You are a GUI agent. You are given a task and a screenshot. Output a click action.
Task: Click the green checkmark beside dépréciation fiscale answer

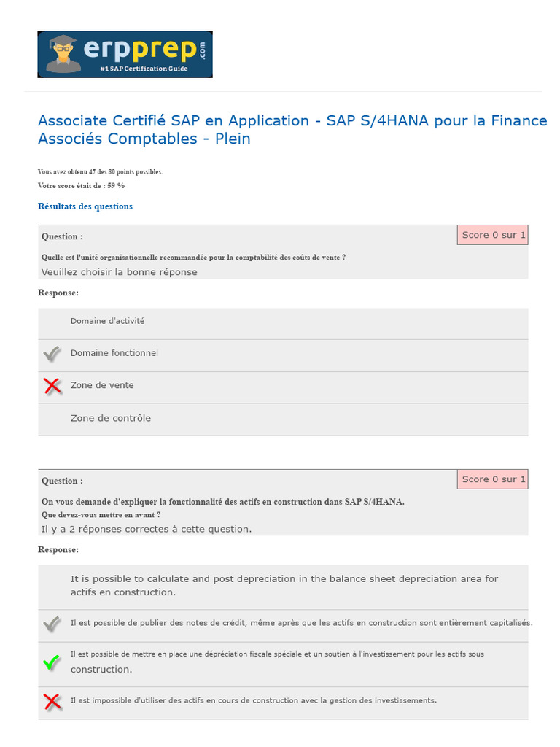(52, 662)
